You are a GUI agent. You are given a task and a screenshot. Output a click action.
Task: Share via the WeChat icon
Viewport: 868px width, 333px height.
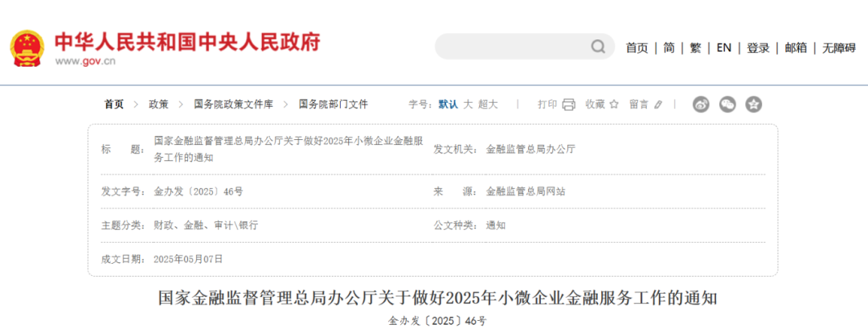[727, 105]
